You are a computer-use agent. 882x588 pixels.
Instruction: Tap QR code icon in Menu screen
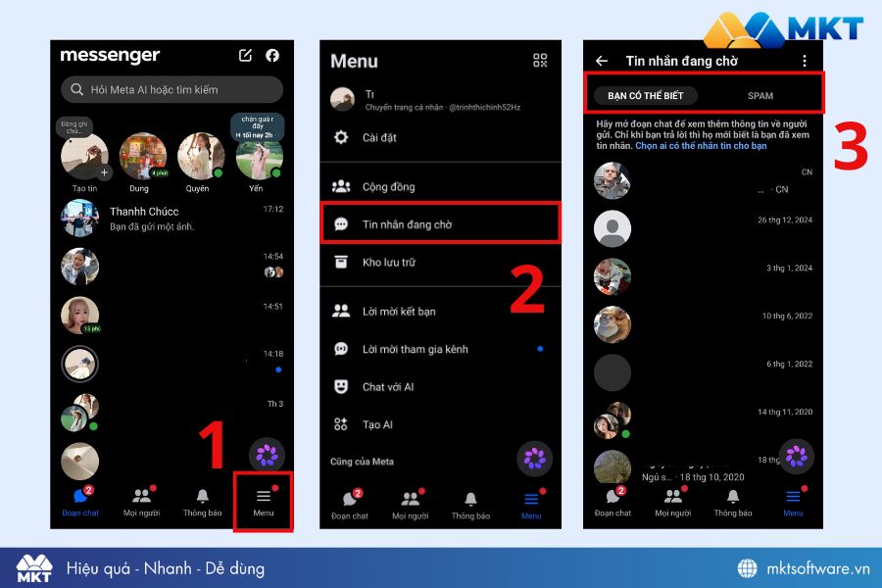(x=540, y=60)
